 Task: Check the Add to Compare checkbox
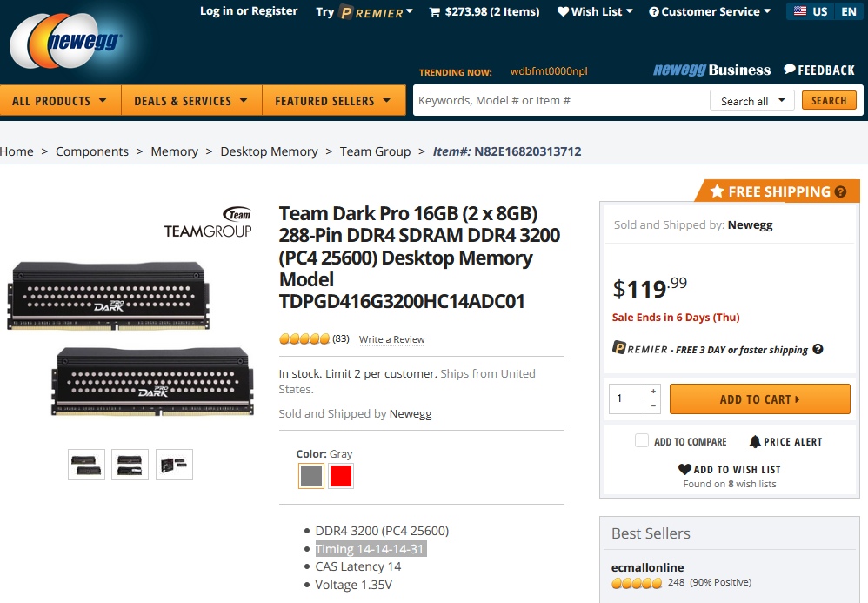[x=642, y=441]
